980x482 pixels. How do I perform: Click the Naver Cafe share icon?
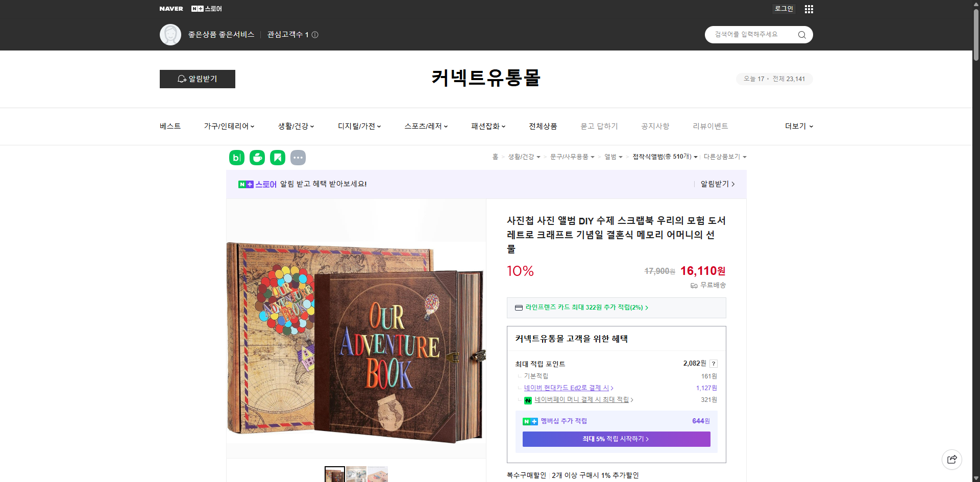(x=257, y=157)
